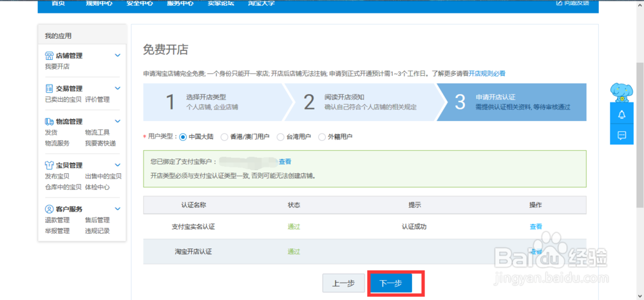Viewport: 644px width, 300px height.
Task: Select 中国大陆 user type radio
Action: pyautogui.click(x=183, y=137)
